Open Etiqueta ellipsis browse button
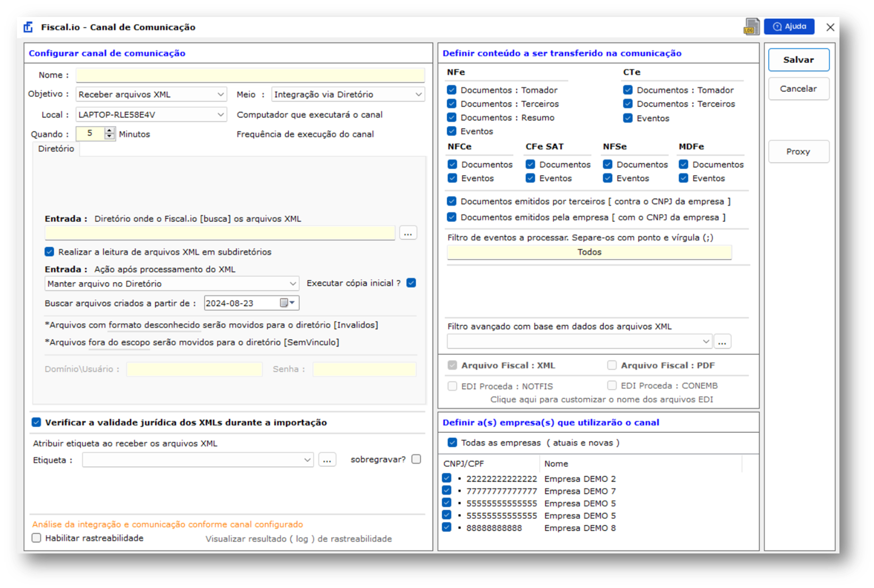874x588 pixels. click(327, 460)
